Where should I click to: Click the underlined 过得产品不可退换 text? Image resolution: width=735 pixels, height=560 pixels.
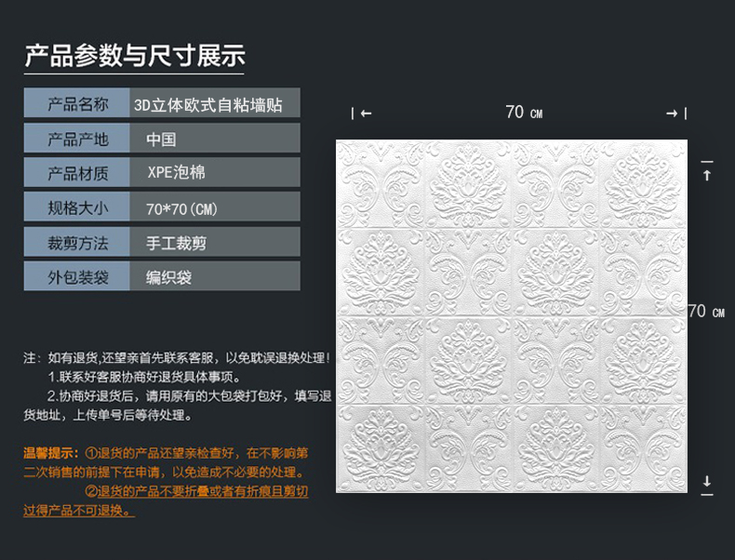79,511
